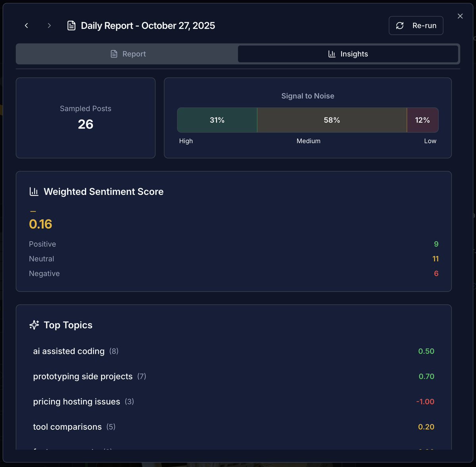The image size is (476, 467).
Task: Click the document icon beside Daily Report title
Action: pyautogui.click(x=71, y=26)
